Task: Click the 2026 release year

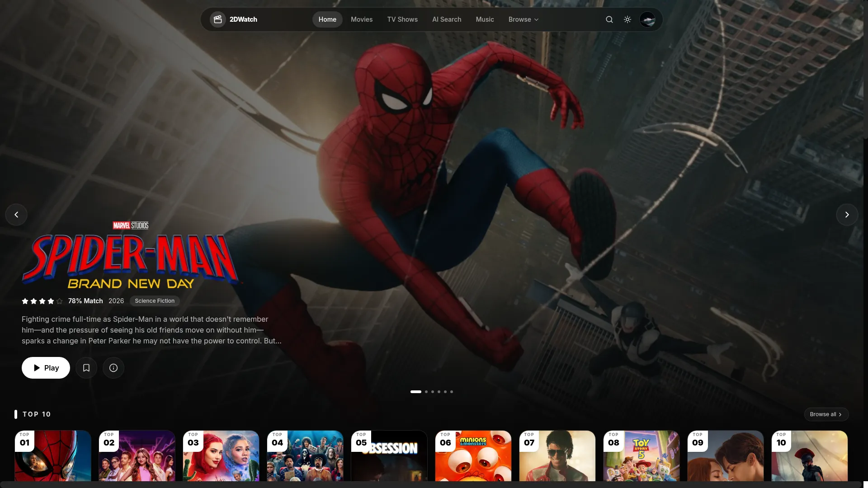Action: [116, 301]
